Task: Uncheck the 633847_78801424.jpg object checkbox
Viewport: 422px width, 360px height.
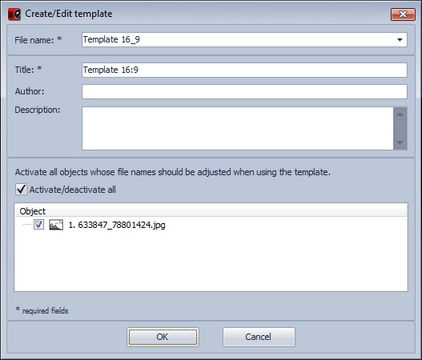Action: click(x=39, y=225)
